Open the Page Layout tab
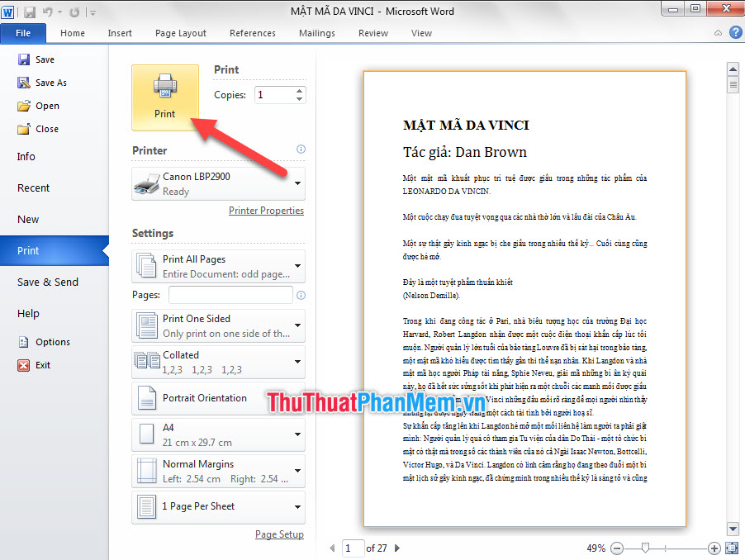Image resolution: width=745 pixels, height=560 pixels. [181, 33]
